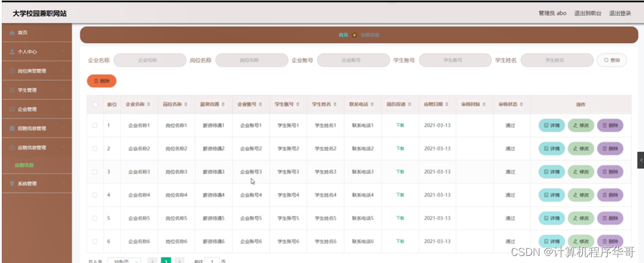The image size is (644, 263).
Task: Click the 学生账号 search input
Action: [x=455, y=60]
